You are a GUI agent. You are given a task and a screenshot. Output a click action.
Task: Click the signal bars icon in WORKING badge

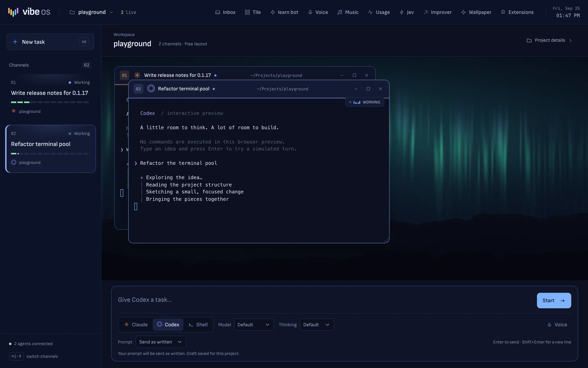tap(357, 102)
